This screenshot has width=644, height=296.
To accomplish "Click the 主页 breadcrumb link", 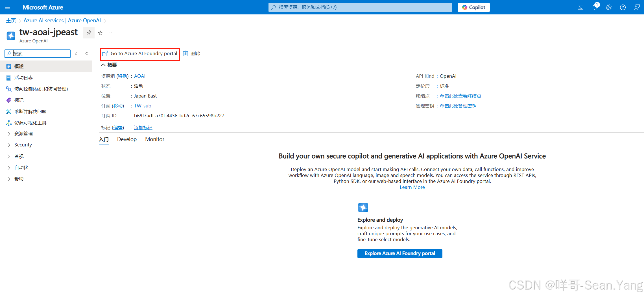I will 11,21.
